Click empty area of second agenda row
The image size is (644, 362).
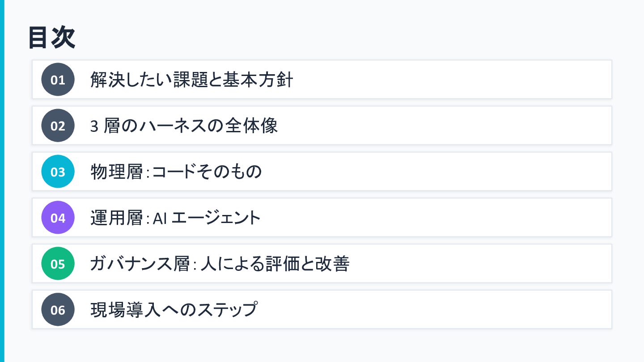445,126
